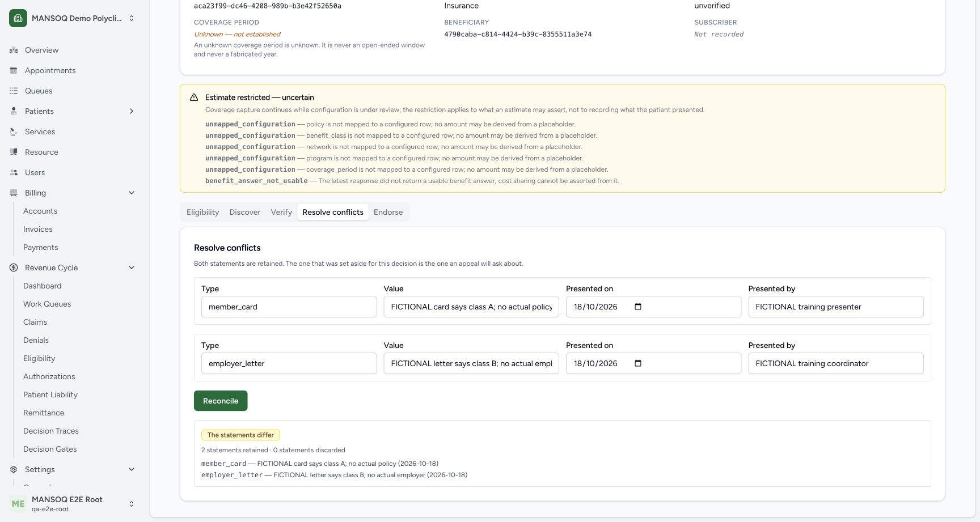Open date picker icon for employer_letter row
This screenshot has width=980, height=522.
click(638, 363)
